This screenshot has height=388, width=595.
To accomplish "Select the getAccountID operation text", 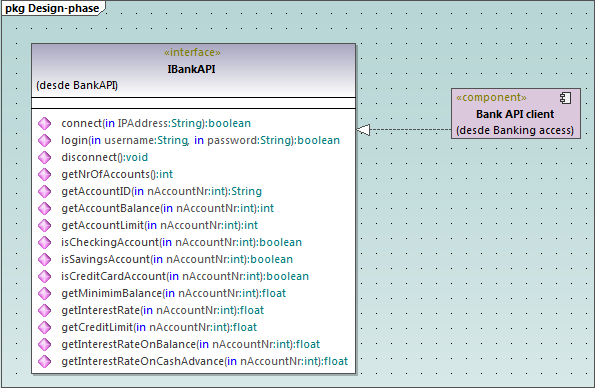I will click(x=162, y=191).
